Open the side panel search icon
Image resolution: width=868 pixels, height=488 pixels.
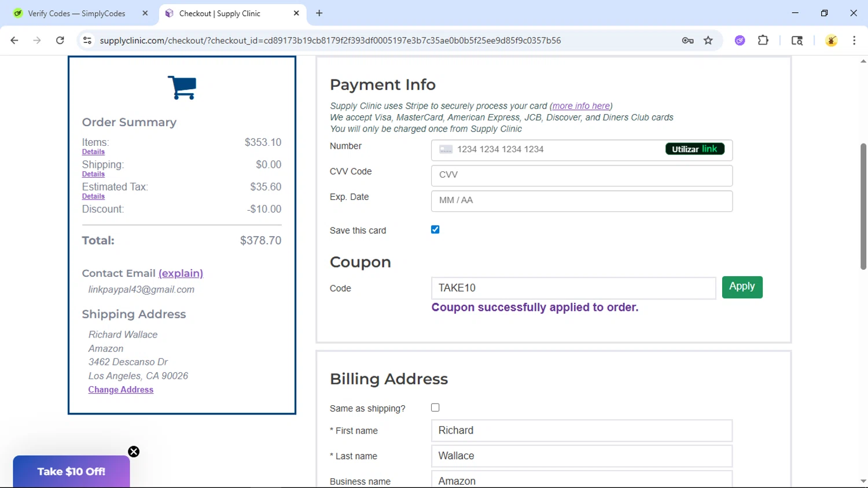pyautogui.click(x=797, y=41)
